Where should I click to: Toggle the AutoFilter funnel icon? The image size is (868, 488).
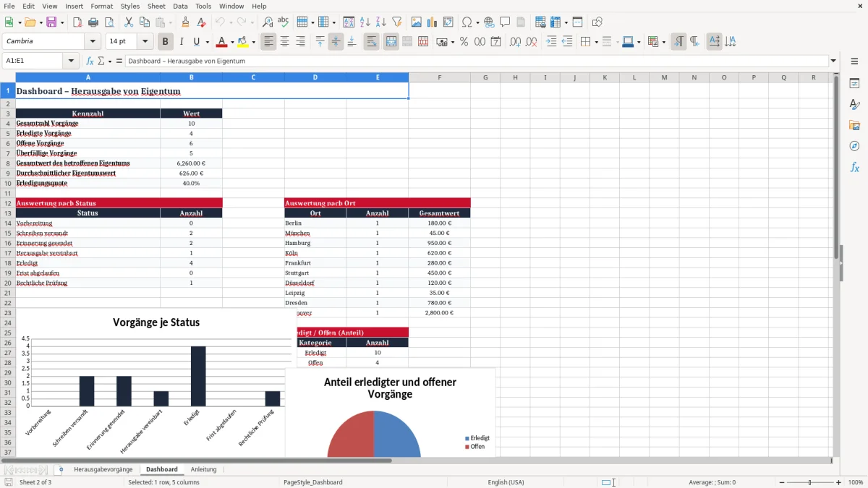[x=397, y=22]
